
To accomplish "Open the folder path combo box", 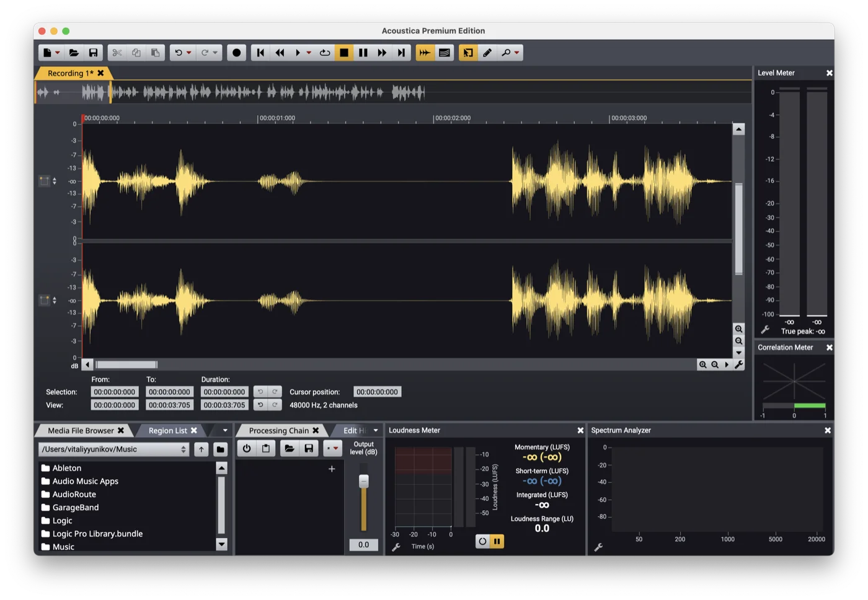I will coord(114,449).
